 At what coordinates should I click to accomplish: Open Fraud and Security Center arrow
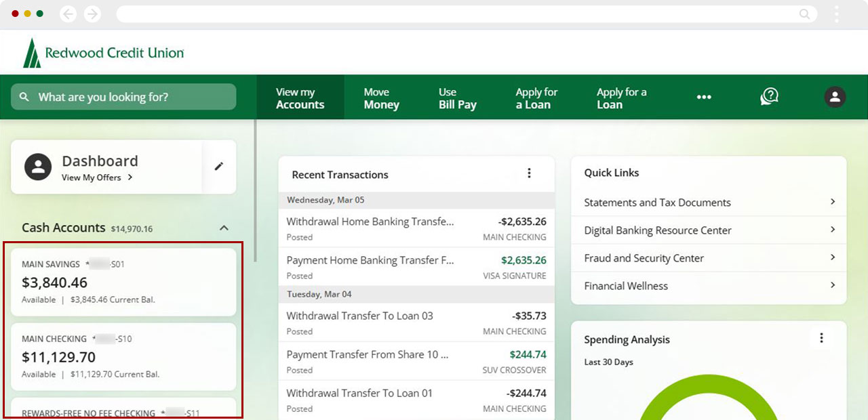click(832, 257)
